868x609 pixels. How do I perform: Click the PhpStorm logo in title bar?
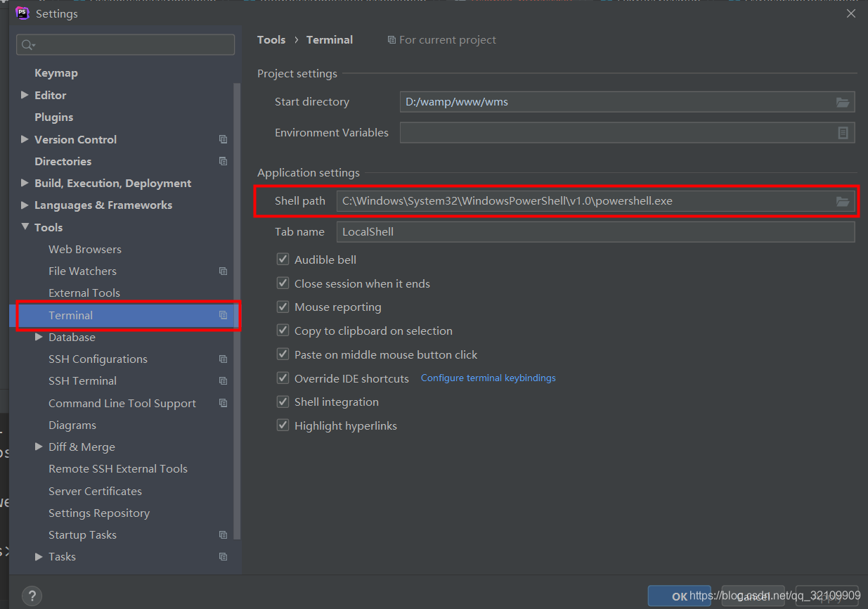(x=22, y=13)
